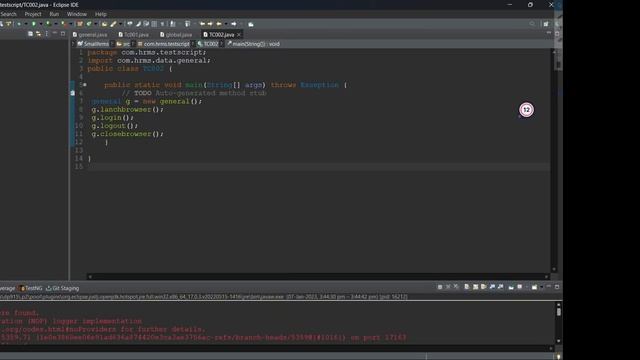
Task: Open the Window menu
Action: [77, 14]
